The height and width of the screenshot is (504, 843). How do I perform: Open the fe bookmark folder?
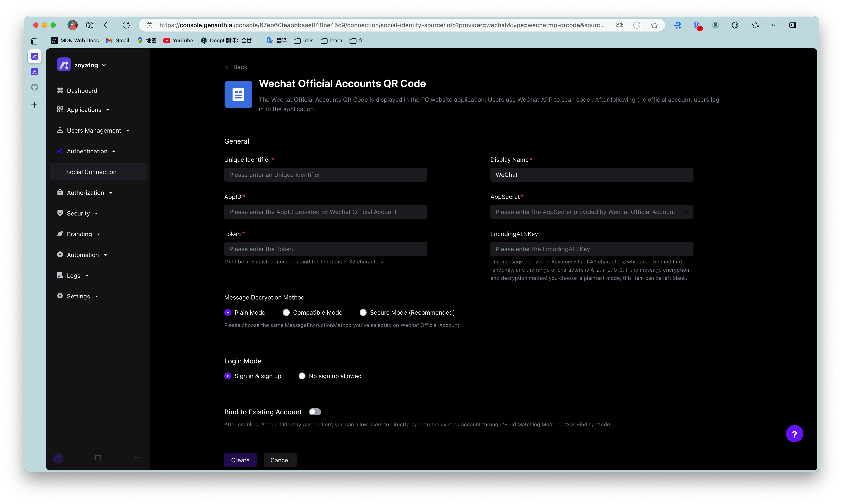point(357,40)
